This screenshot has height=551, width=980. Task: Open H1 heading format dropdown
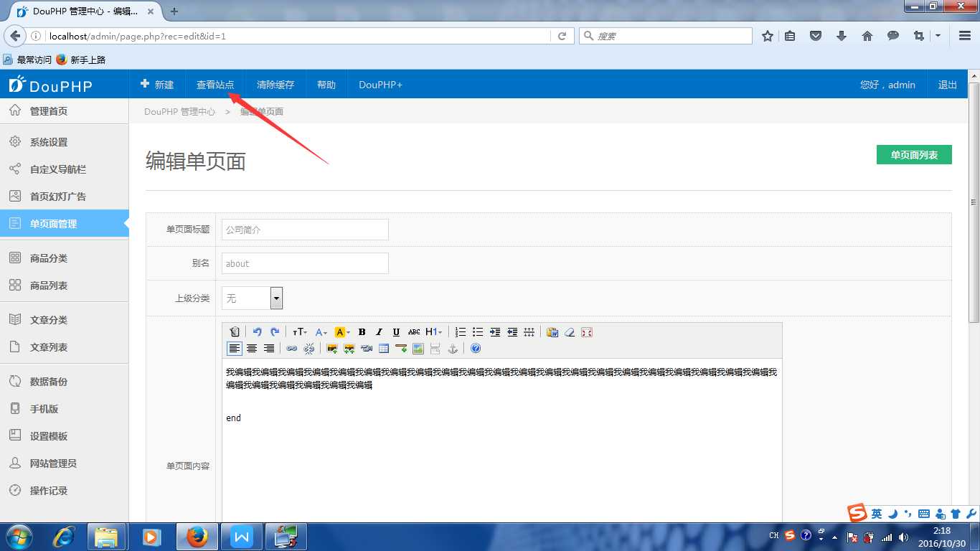(x=434, y=332)
